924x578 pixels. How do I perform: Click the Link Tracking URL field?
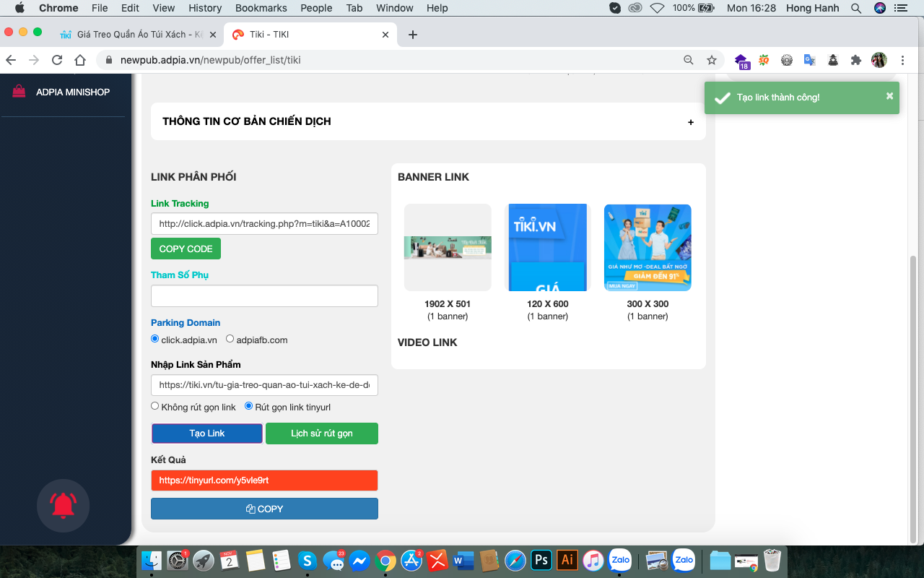click(264, 224)
